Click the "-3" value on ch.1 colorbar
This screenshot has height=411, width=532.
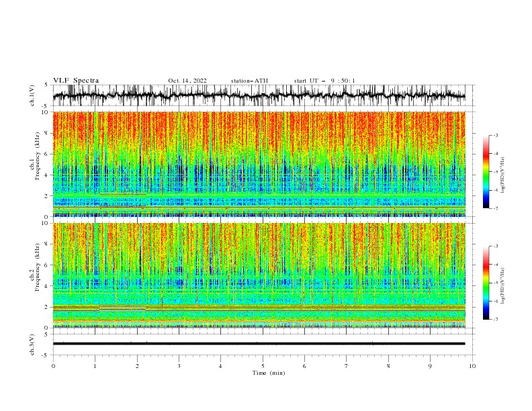(496, 135)
